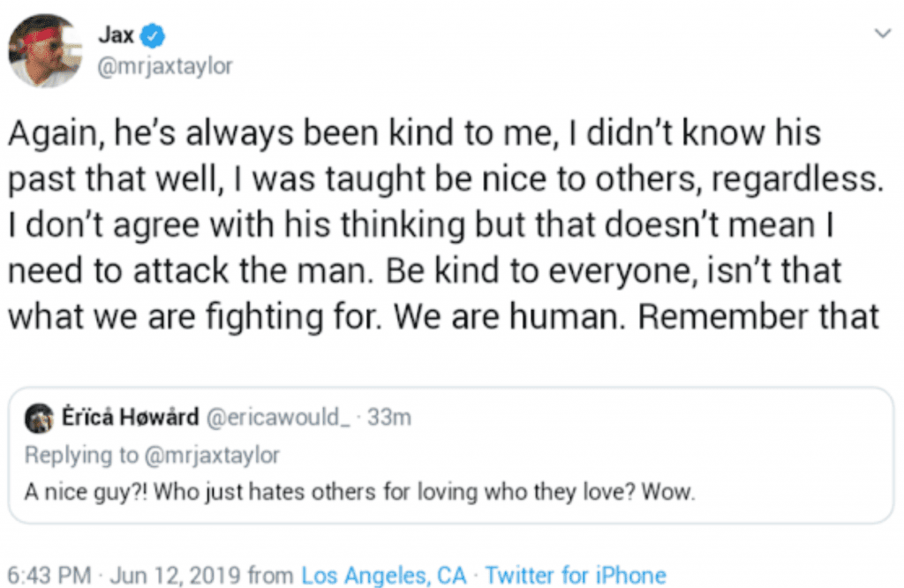The height and width of the screenshot is (588, 904).
Task: Open the tweet options chevron menu
Action: click(x=880, y=34)
